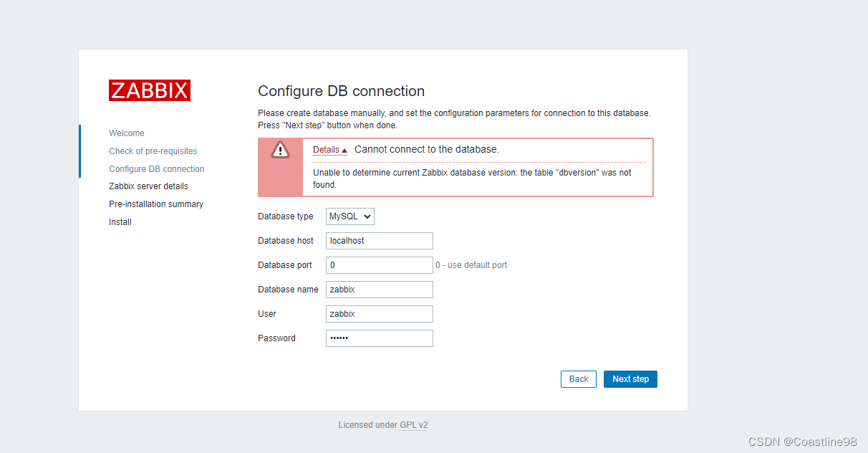Image resolution: width=868 pixels, height=453 pixels.
Task: Click the Next step button
Action: click(630, 378)
